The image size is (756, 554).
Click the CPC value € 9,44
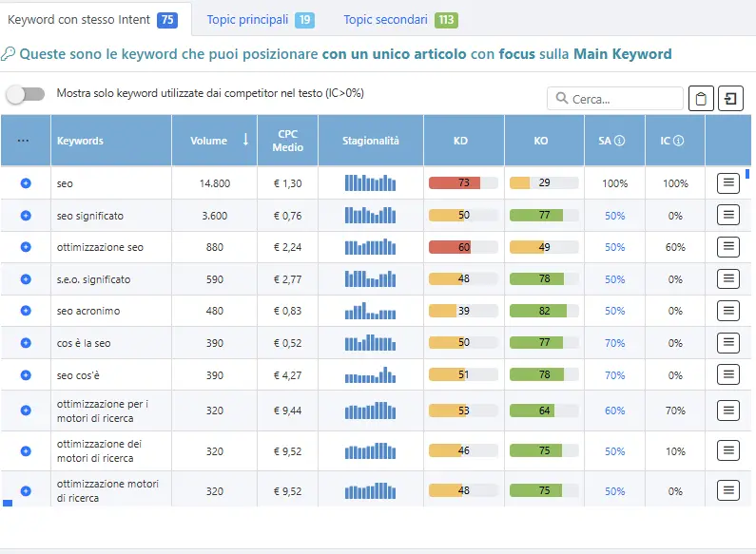(x=287, y=411)
